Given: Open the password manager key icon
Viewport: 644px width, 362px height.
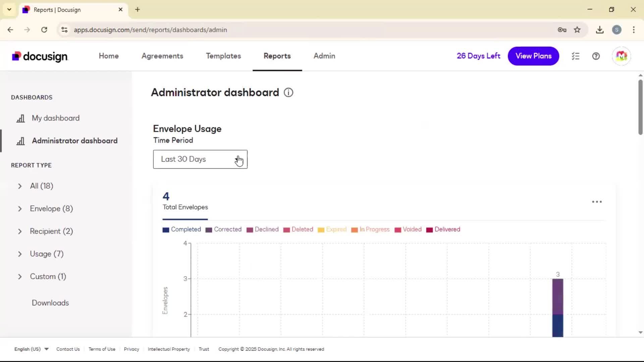Looking at the screenshot, I should [x=562, y=30].
